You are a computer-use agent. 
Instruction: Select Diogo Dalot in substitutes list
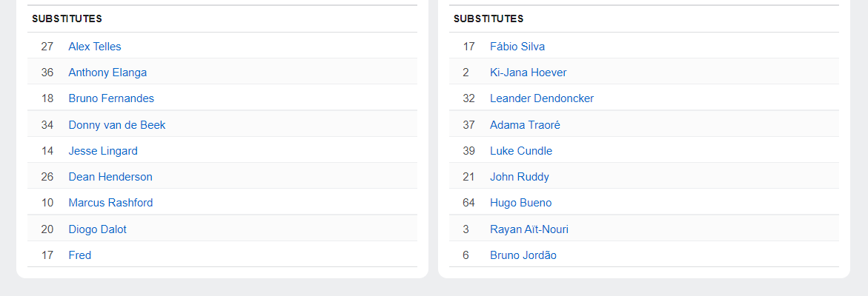click(97, 229)
